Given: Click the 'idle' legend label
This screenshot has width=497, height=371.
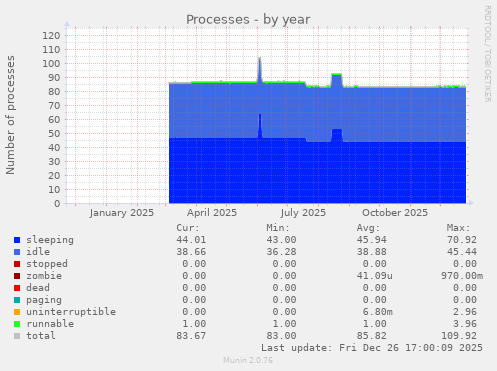Looking at the screenshot, I should (38, 252).
